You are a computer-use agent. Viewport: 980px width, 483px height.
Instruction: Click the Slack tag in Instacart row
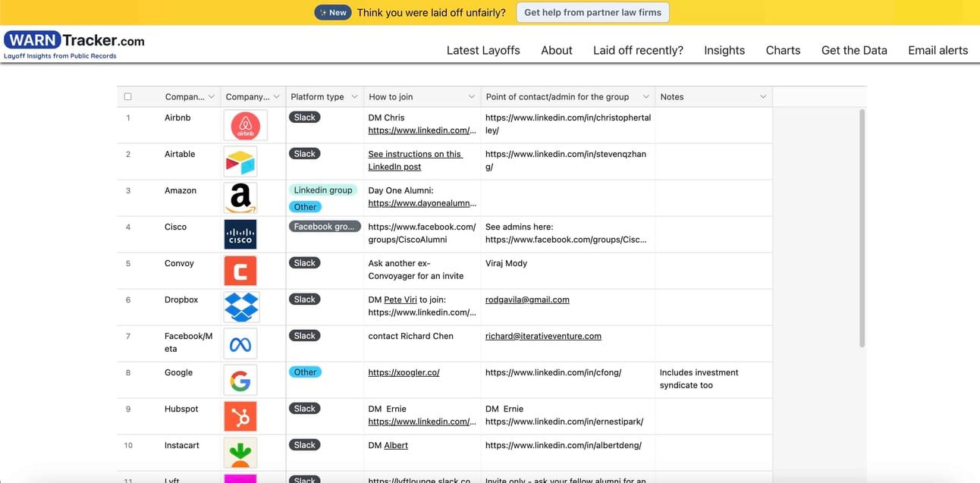coord(305,445)
